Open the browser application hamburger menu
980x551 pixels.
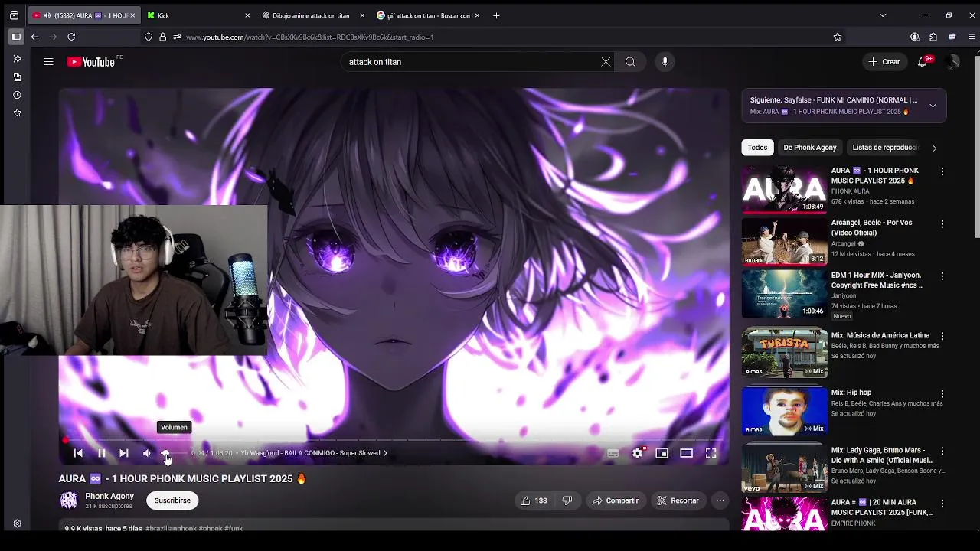(x=972, y=37)
